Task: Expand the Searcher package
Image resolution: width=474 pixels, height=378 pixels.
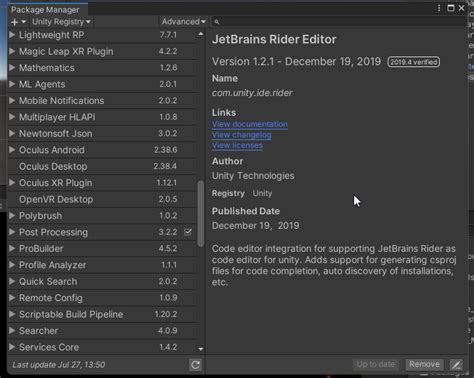Action: pyautogui.click(x=12, y=331)
